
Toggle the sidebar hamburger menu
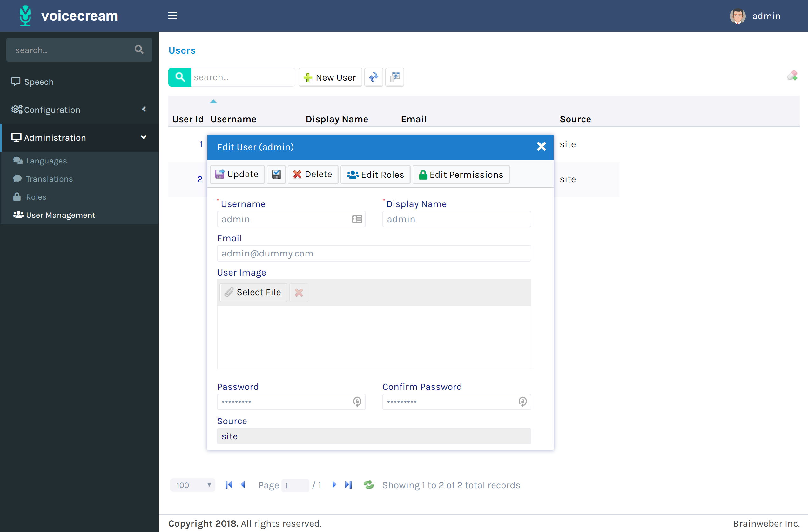point(172,16)
